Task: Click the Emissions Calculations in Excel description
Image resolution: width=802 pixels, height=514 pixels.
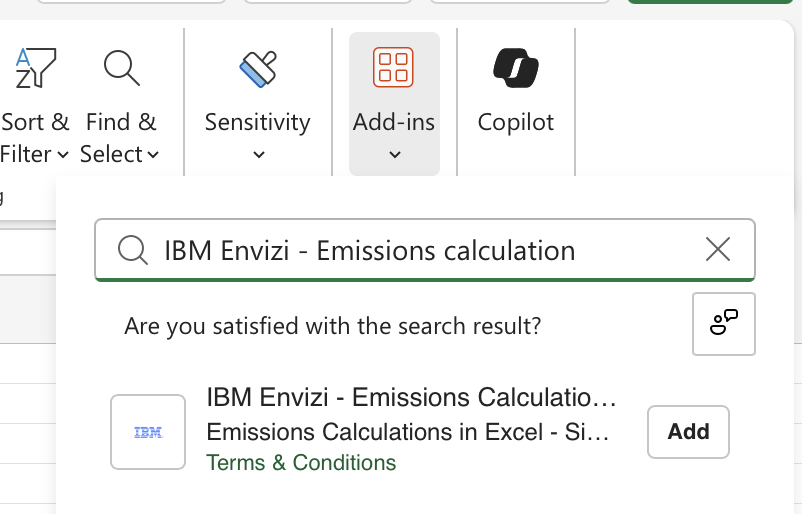Action: (406, 432)
